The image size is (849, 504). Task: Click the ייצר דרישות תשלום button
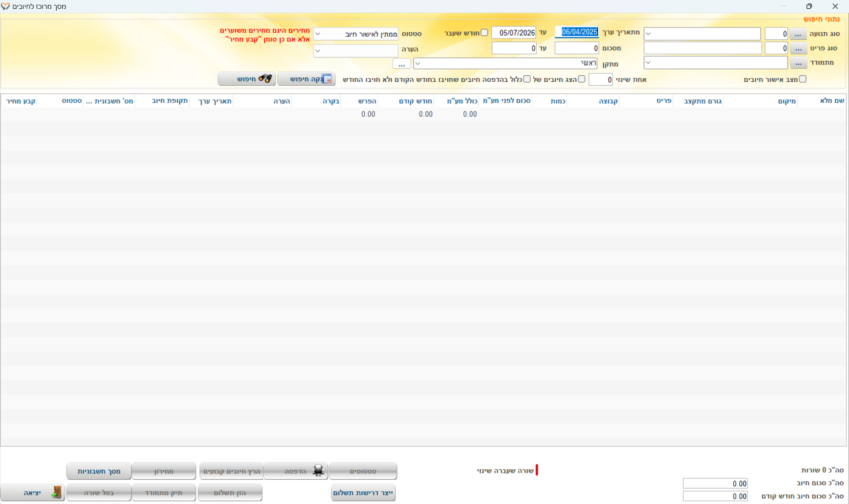[x=363, y=493]
